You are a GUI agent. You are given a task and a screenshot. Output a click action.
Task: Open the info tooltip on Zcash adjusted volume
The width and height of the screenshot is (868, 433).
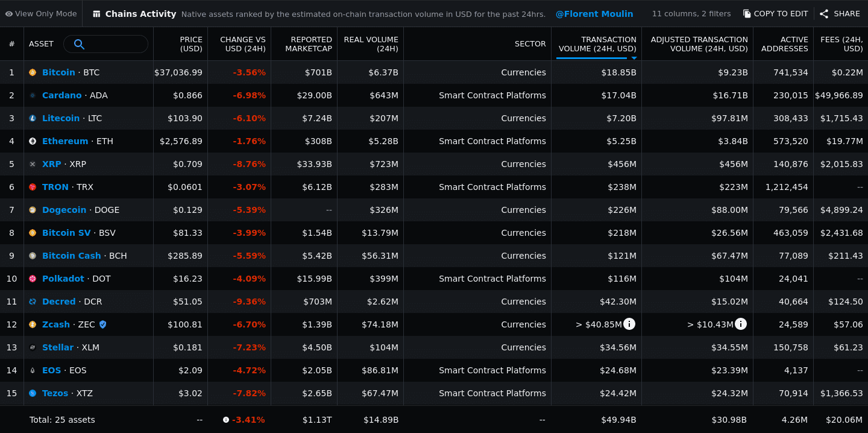coord(741,324)
